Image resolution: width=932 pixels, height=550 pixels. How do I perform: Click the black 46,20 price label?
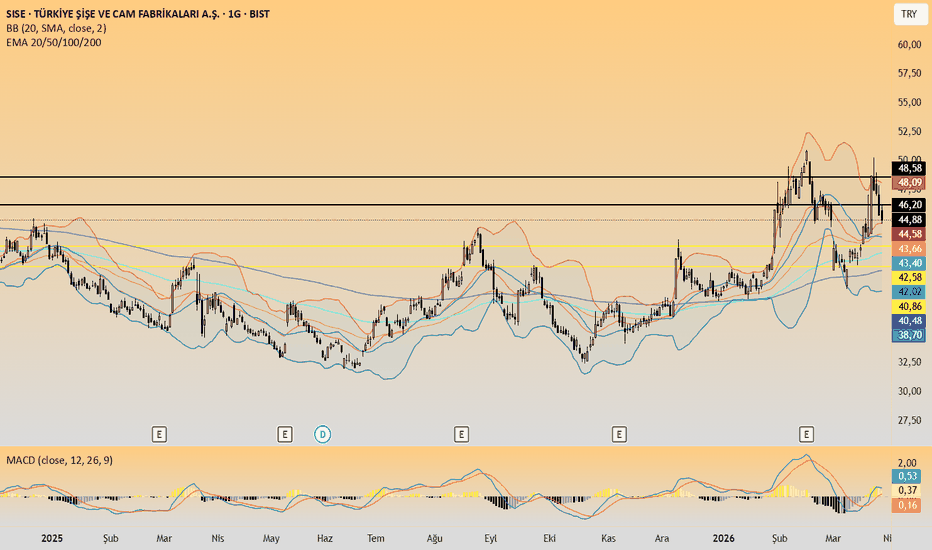point(909,205)
